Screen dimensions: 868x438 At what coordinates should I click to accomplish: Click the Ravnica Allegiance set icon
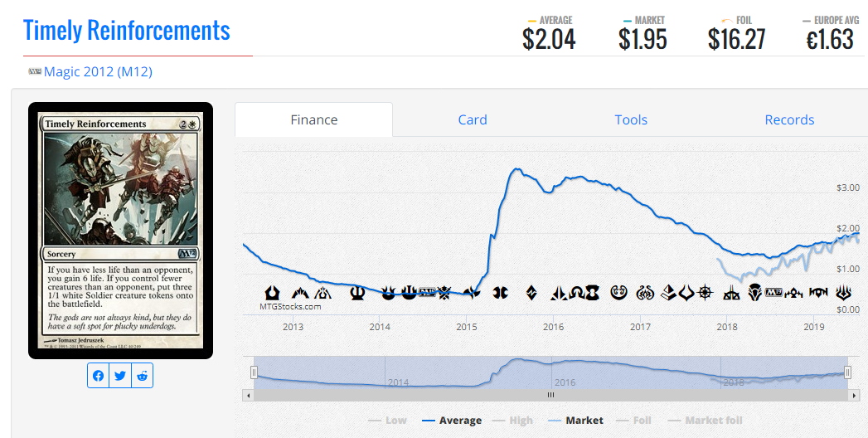(x=819, y=292)
